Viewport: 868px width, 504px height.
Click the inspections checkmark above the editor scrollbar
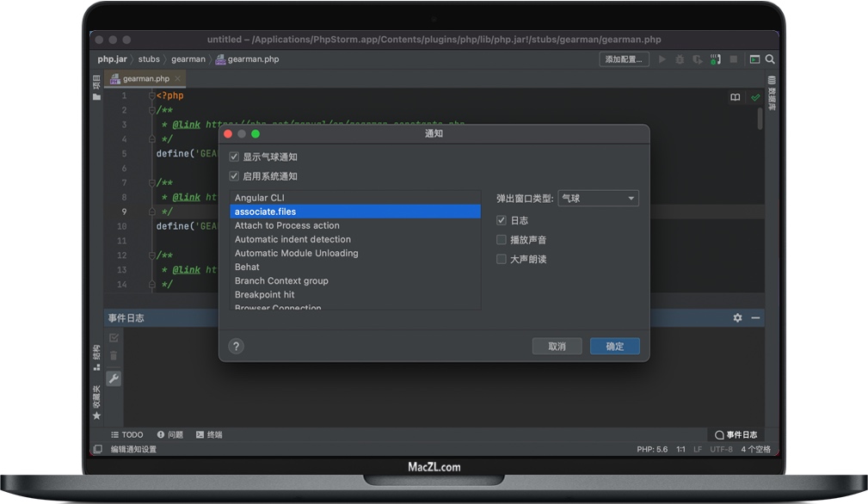tap(755, 96)
